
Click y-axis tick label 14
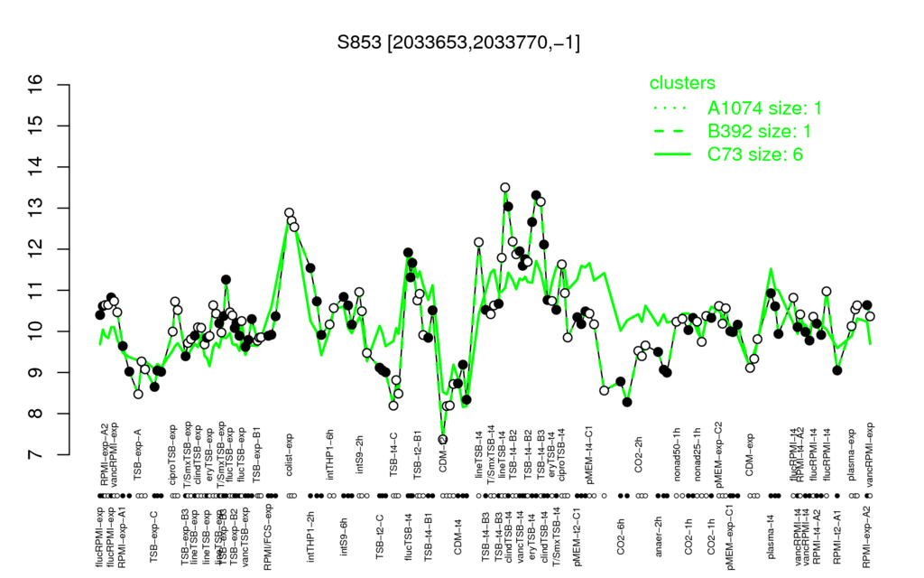[x=36, y=167]
